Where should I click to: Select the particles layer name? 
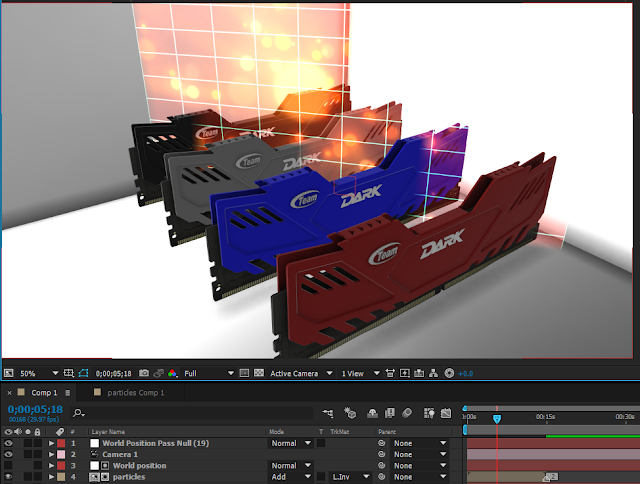pyautogui.click(x=129, y=477)
